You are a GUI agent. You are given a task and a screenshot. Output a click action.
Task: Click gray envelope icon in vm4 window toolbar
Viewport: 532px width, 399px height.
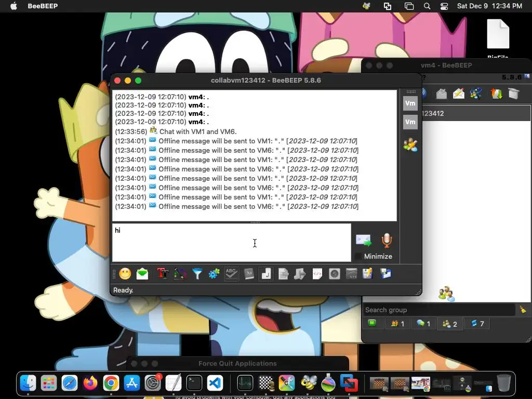click(442, 94)
